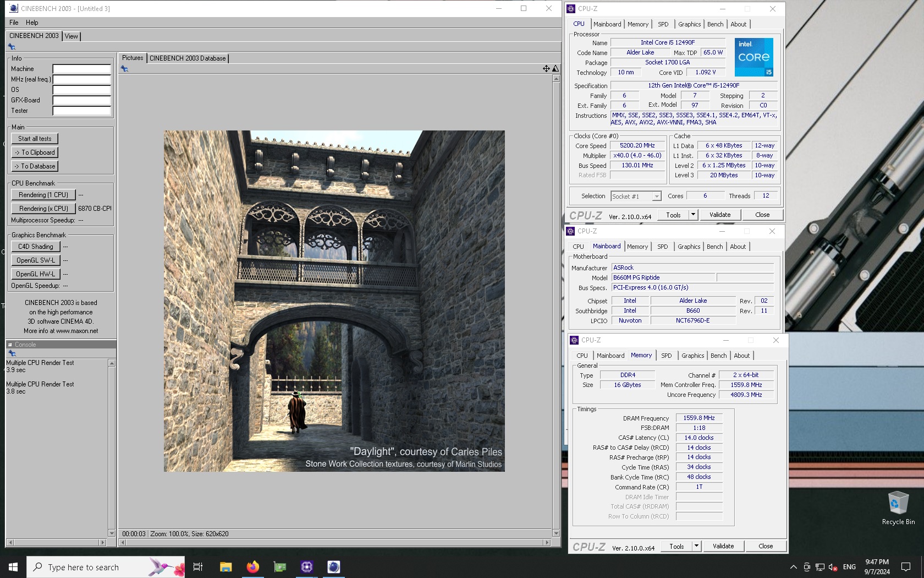
Task: Open Windows Start menu
Action: point(13,566)
